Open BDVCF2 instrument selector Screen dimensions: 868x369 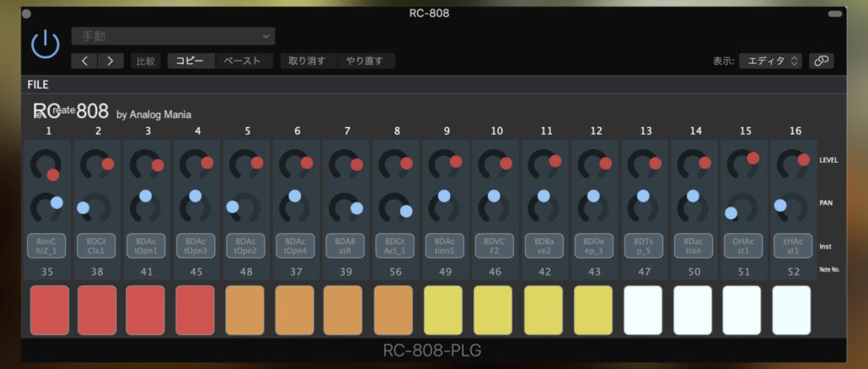tap(495, 246)
